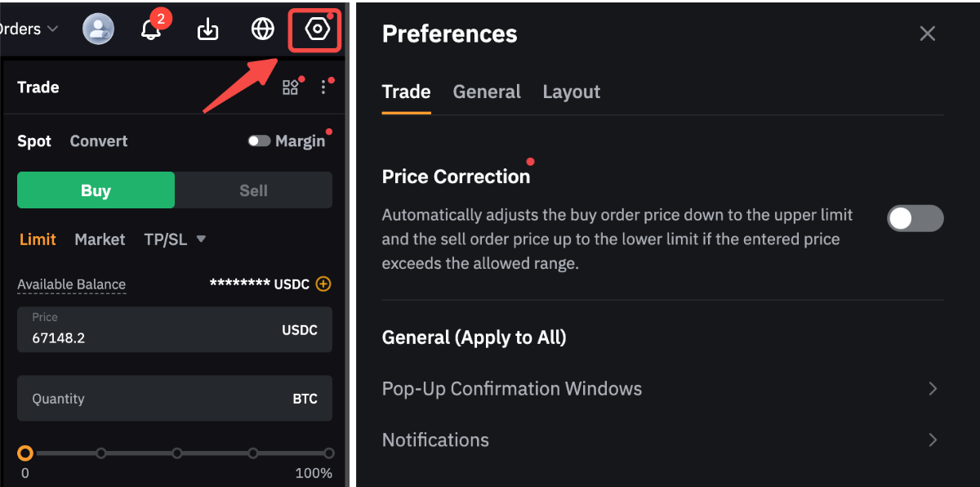Select the Sell button

pos(253,190)
